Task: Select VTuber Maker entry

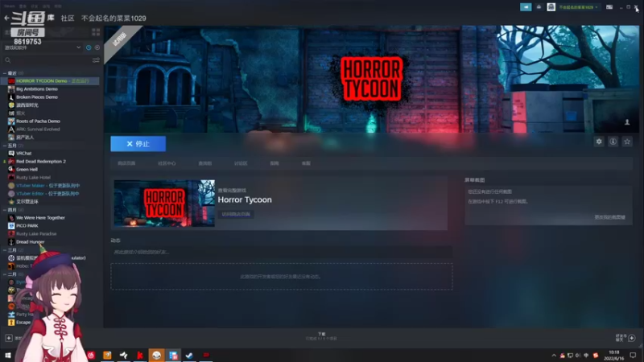Action: click(x=50, y=186)
